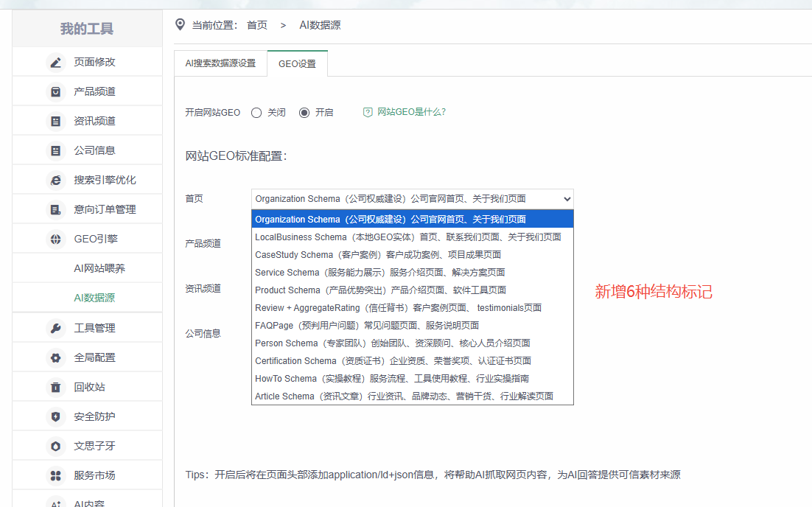Click the trash icon beside 回收站
Viewport: 812px width, 507px height.
tap(56, 388)
